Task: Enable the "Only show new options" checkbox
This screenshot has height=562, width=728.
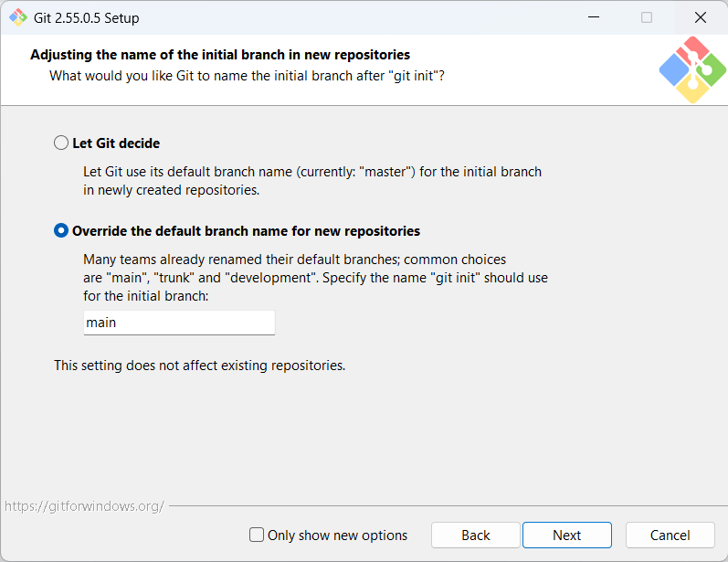Action: [x=257, y=535]
